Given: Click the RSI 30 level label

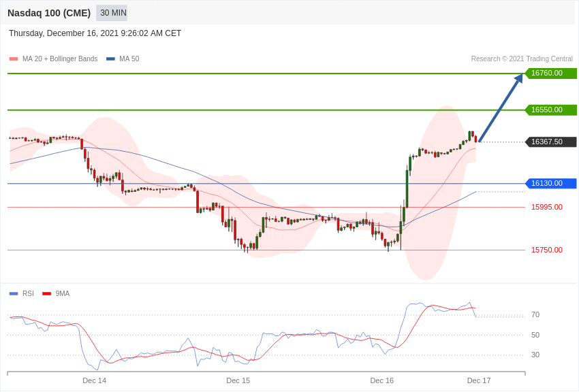Looking at the screenshot, I should pyautogui.click(x=535, y=355).
